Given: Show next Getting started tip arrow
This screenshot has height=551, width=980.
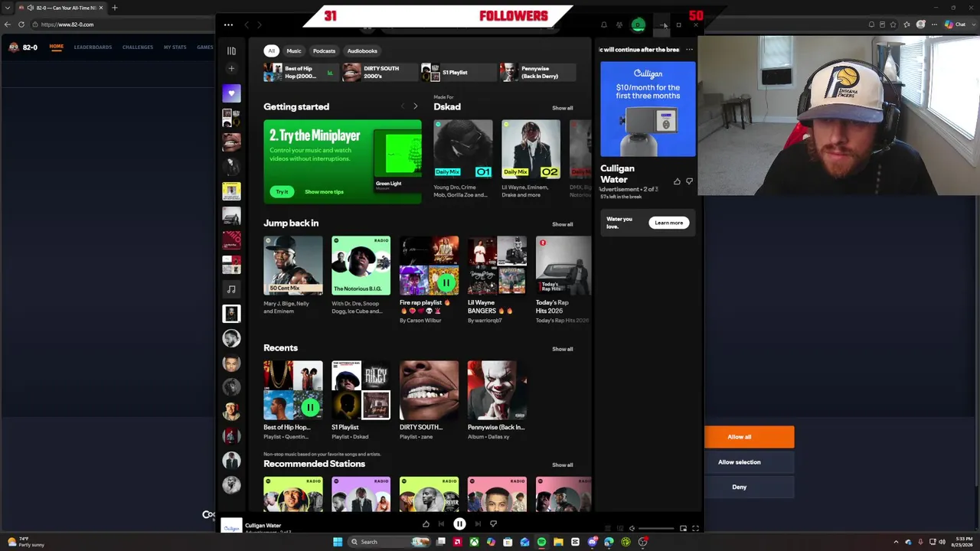Looking at the screenshot, I should (x=415, y=106).
